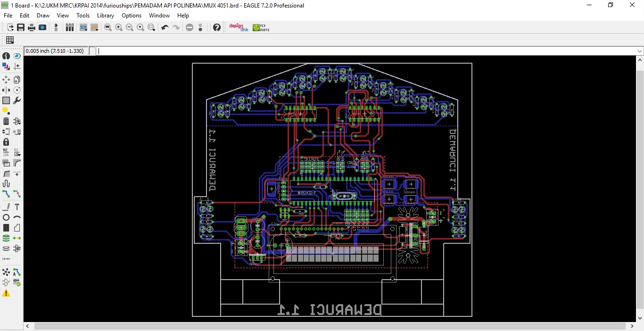Viewport: 644px width, 331px height.
Task: Activate the Ratsnest tool
Action: pyautogui.click(x=6, y=272)
